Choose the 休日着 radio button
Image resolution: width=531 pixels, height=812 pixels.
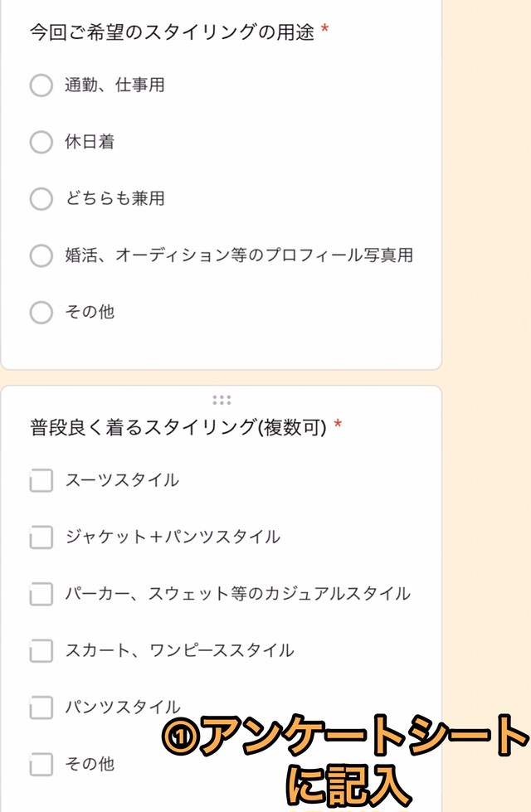click(41, 142)
